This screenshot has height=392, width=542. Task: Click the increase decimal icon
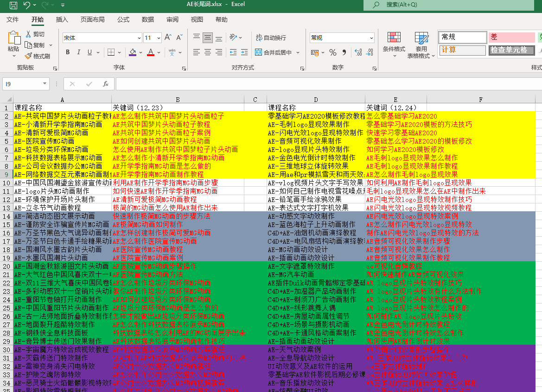click(x=358, y=52)
